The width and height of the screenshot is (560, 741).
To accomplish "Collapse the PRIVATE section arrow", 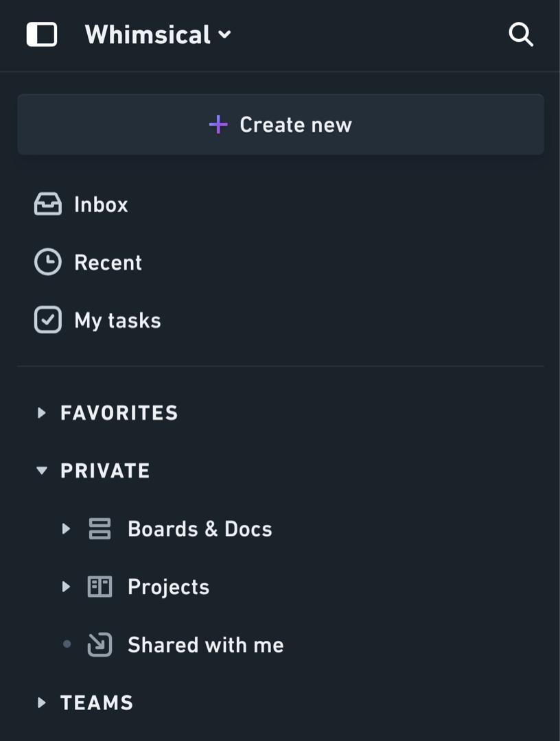I will 42,471.
